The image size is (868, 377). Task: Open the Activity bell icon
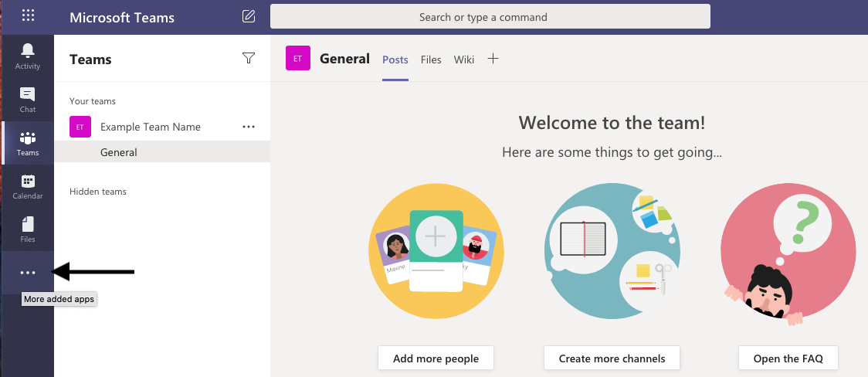(28, 56)
